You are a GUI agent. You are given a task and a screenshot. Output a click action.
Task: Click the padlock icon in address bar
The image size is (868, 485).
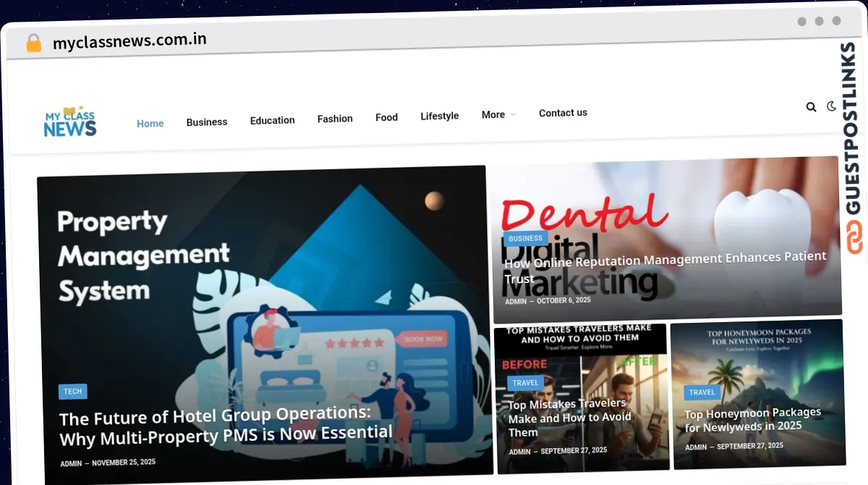point(34,43)
